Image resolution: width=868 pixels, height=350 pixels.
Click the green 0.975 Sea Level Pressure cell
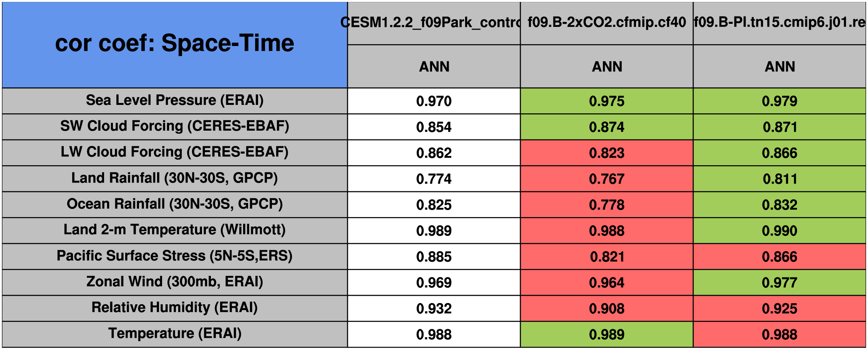[607, 101]
